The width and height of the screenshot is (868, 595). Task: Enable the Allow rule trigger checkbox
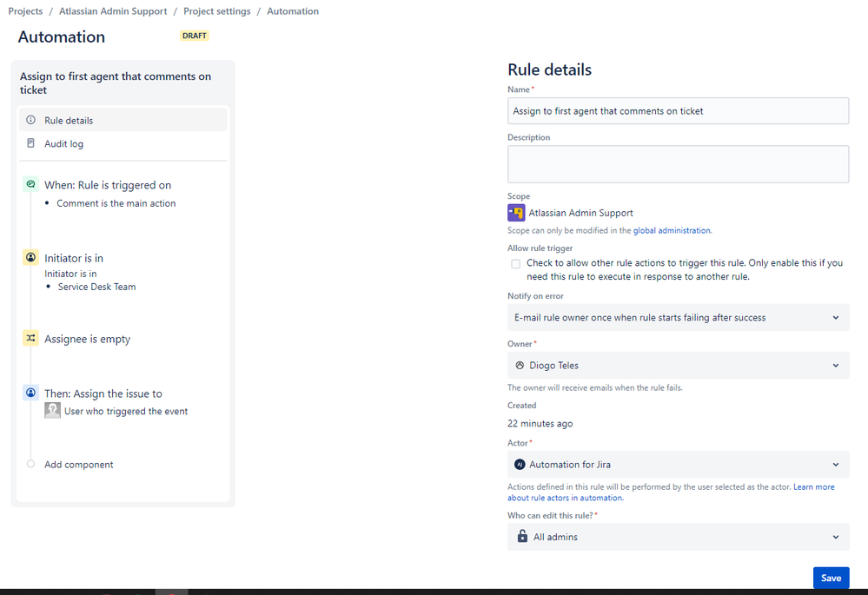(514, 263)
